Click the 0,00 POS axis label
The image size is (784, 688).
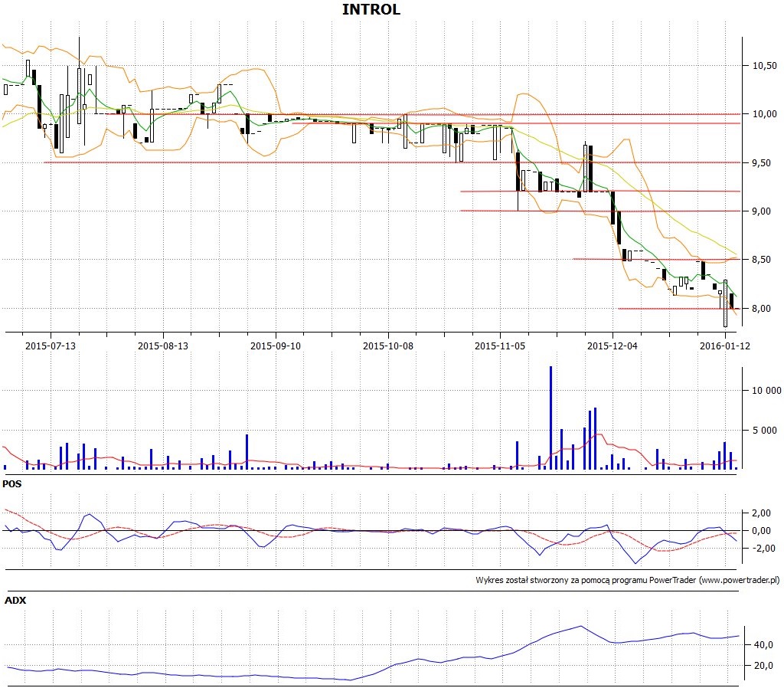tap(761, 530)
